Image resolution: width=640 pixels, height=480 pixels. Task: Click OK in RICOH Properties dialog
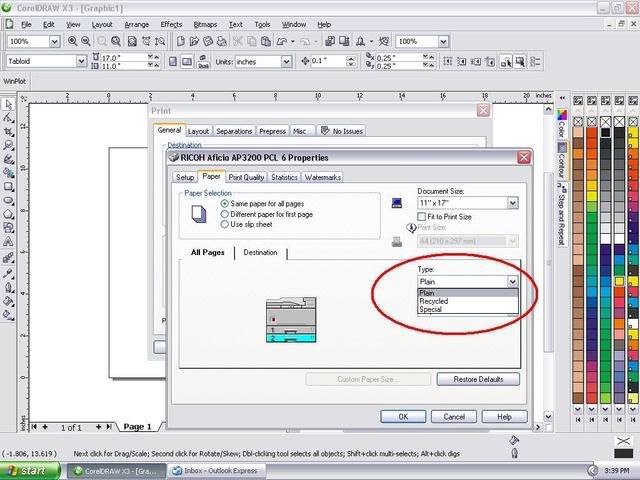coord(403,416)
